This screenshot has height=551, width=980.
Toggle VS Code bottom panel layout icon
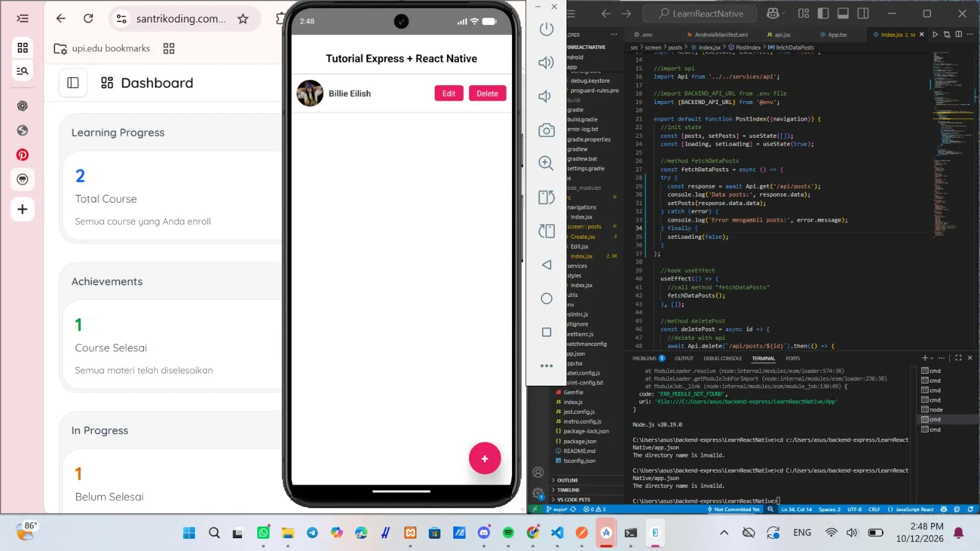tap(843, 13)
